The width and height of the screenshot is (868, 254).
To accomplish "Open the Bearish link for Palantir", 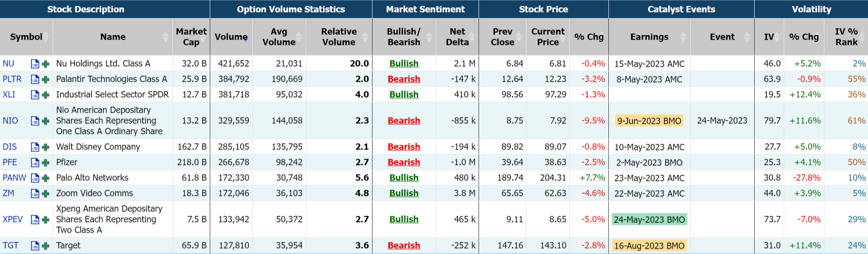I will pos(403,79).
